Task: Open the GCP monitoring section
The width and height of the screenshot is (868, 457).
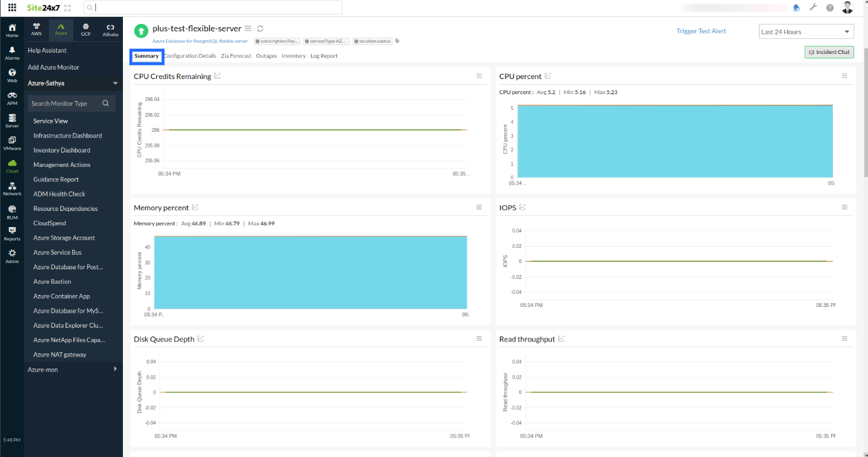Action: 86,30
